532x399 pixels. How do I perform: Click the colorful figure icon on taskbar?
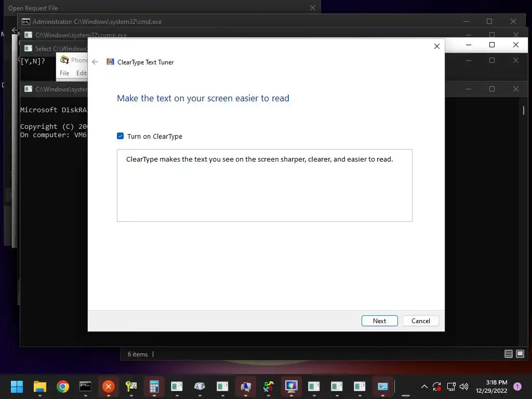[269, 387]
